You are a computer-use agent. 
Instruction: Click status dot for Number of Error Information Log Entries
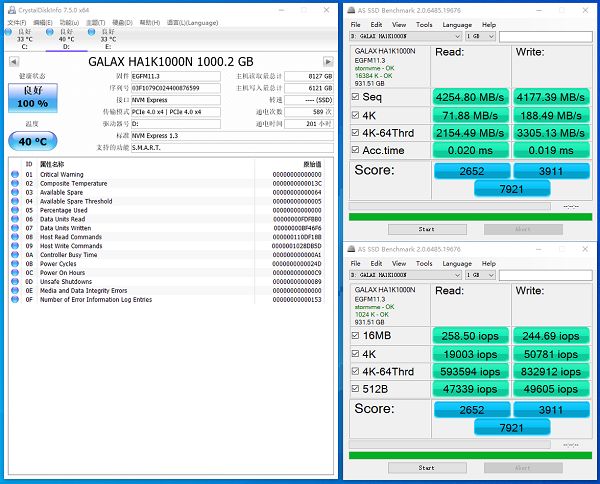pyautogui.click(x=15, y=300)
